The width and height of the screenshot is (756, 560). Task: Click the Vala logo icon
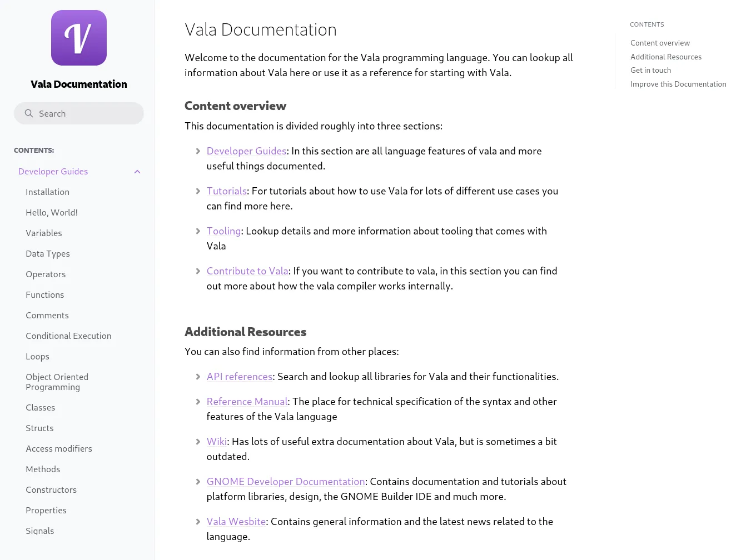79,38
